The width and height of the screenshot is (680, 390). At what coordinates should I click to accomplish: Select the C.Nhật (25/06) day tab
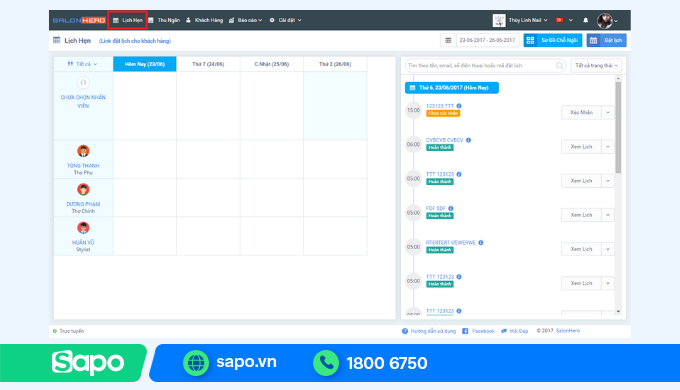click(x=272, y=64)
